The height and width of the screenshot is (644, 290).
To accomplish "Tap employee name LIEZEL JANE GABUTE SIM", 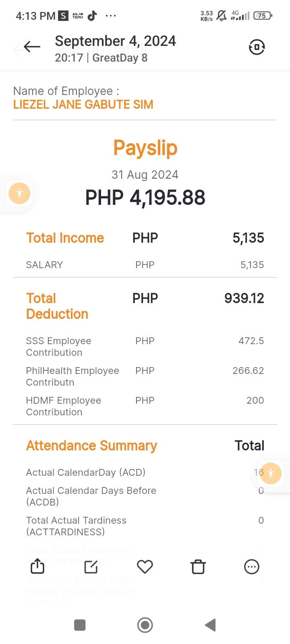I will [x=83, y=105].
